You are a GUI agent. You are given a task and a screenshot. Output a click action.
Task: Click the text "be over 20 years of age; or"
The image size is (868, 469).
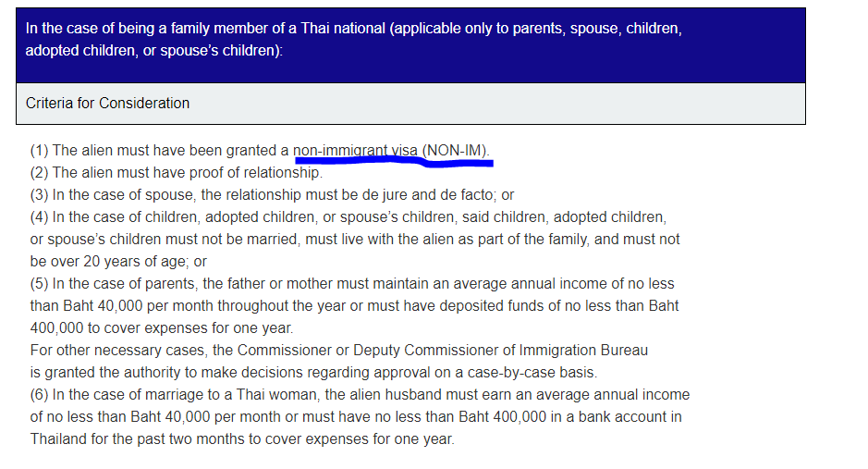click(x=118, y=261)
